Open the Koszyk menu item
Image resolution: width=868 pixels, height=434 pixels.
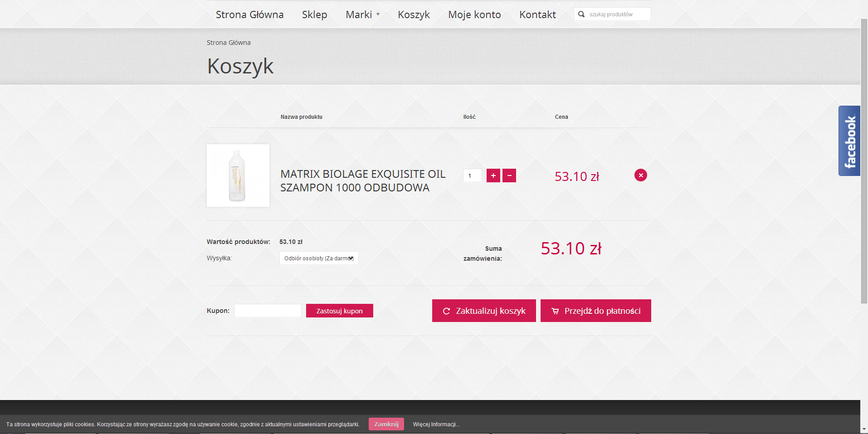point(414,15)
